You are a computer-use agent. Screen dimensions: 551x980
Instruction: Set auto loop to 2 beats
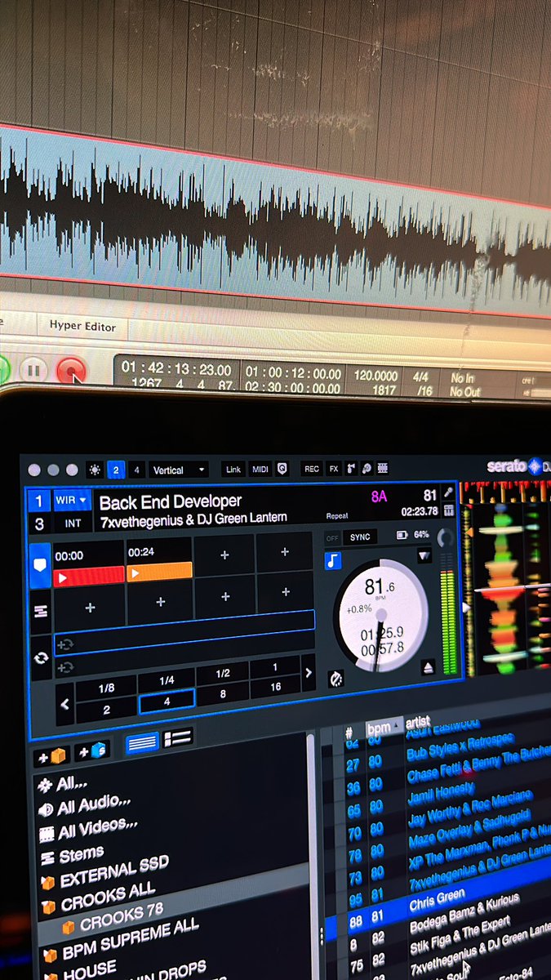[x=106, y=710]
